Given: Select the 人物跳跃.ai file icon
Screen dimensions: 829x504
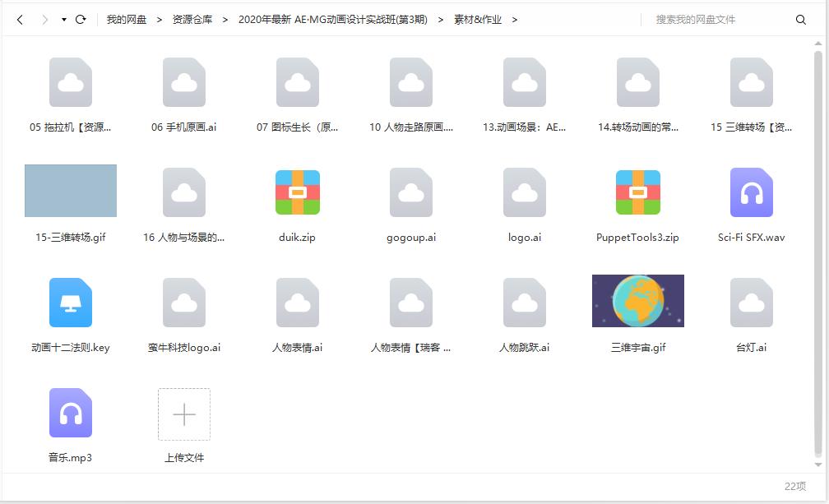Looking at the screenshot, I should click(525, 303).
